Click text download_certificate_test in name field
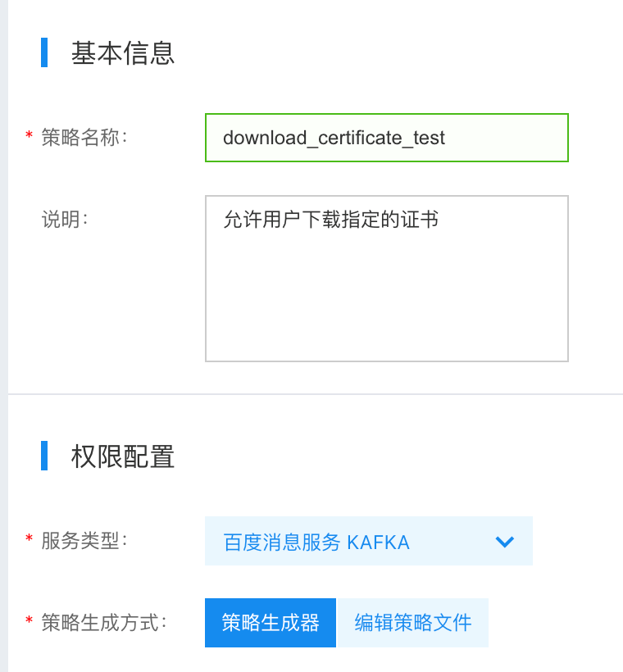The width and height of the screenshot is (623, 672). coord(334,138)
